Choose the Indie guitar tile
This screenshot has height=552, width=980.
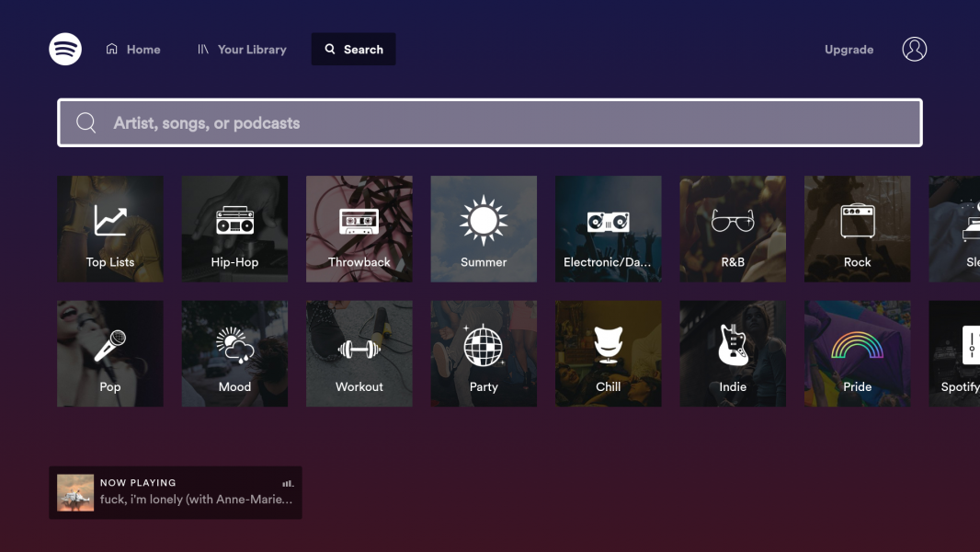pyautogui.click(x=733, y=354)
